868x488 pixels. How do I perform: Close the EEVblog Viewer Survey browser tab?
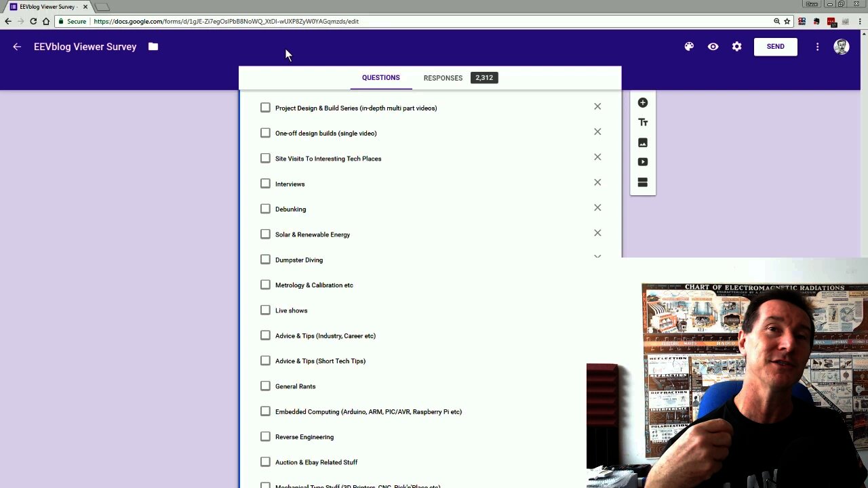[x=85, y=7]
